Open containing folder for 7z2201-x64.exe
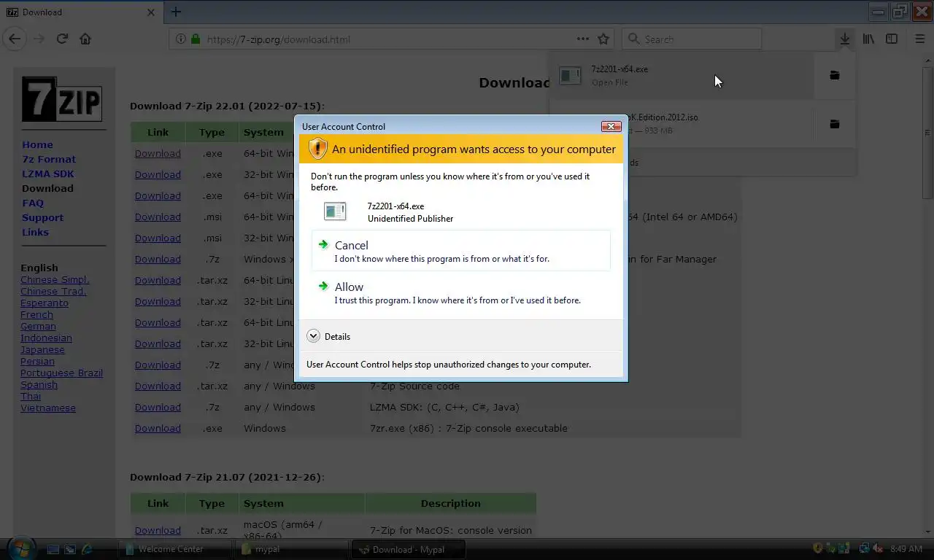Image resolution: width=934 pixels, height=560 pixels. pyautogui.click(x=834, y=75)
